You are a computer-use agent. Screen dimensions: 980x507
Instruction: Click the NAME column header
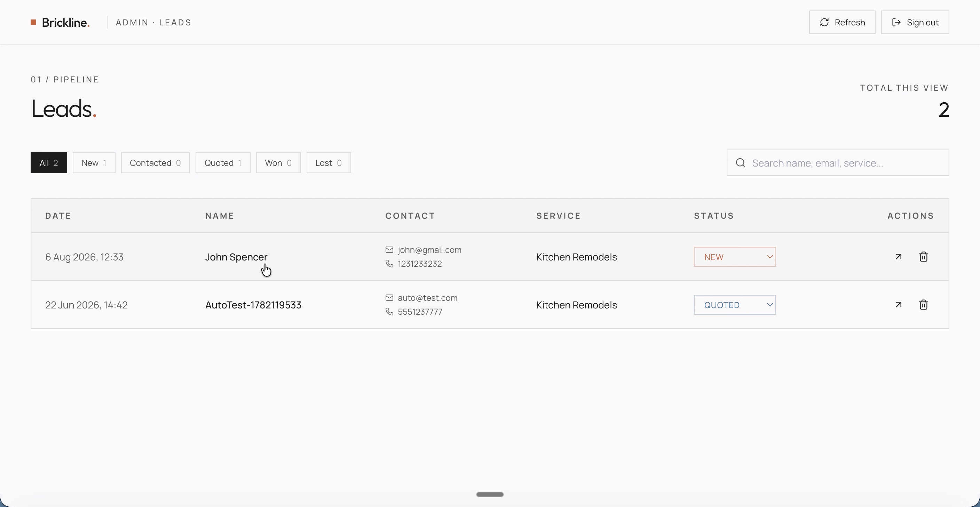coord(220,216)
